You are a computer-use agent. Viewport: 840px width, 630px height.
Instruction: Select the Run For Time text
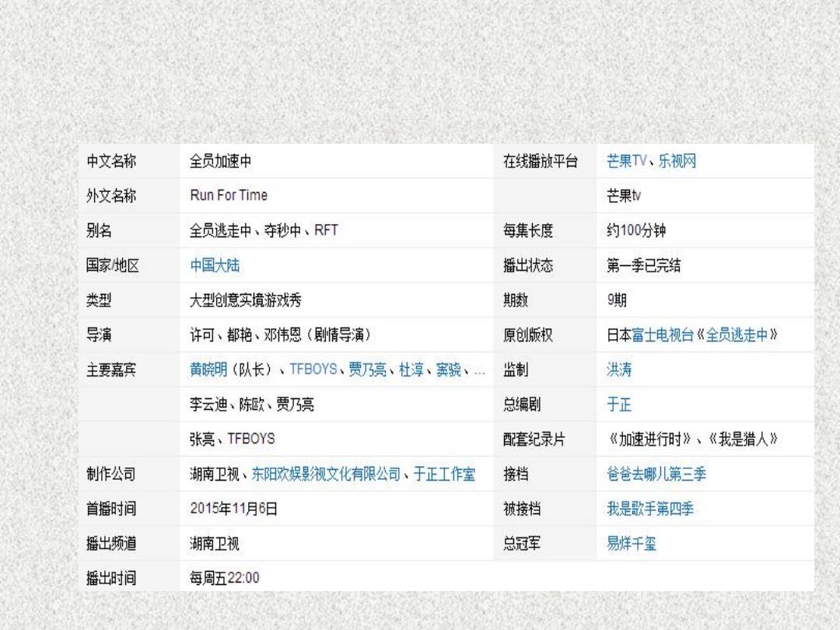pos(229,195)
